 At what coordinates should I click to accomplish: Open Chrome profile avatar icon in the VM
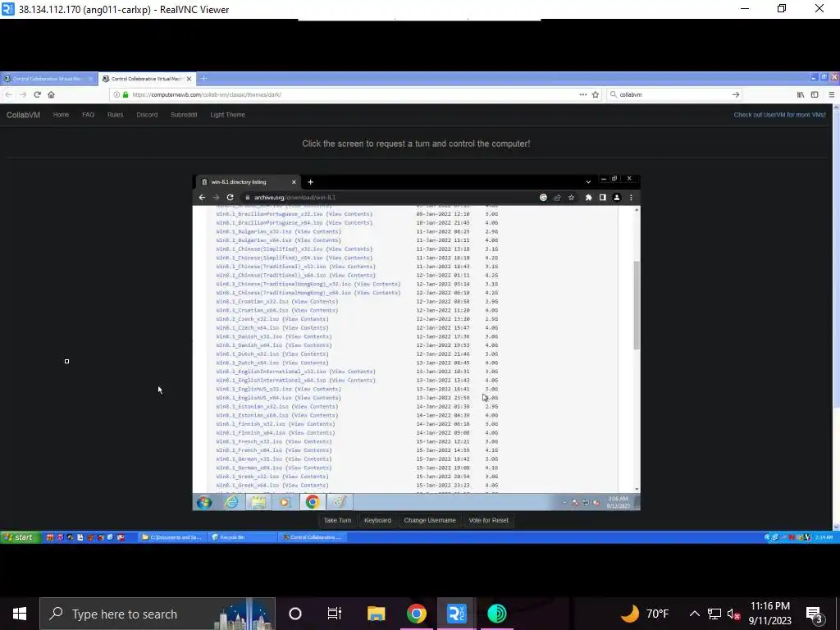pyautogui.click(x=617, y=197)
